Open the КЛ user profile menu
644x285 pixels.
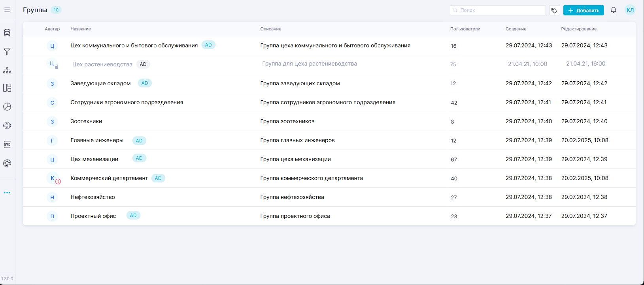(x=630, y=10)
